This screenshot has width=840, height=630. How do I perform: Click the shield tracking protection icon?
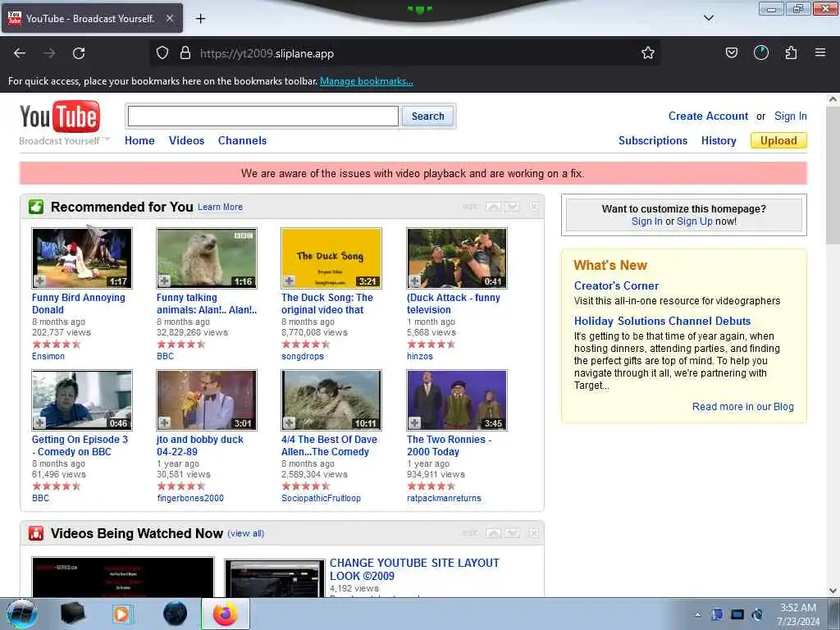tap(162, 52)
